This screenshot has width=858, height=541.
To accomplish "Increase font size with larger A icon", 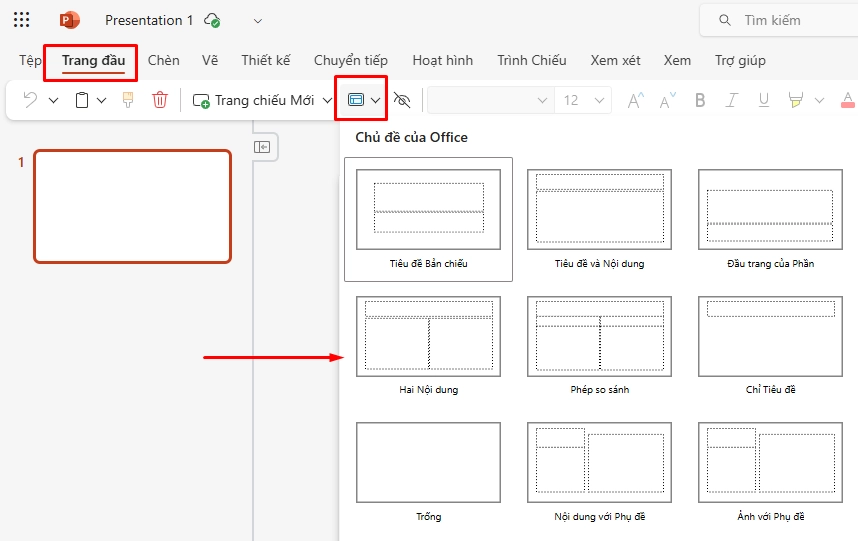I will tap(635, 100).
